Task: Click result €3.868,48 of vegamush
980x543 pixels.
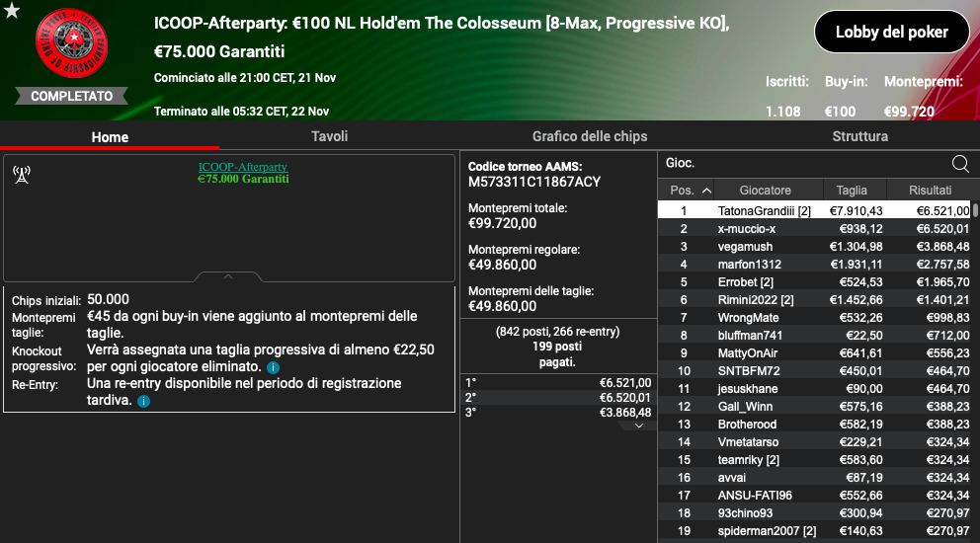Action: click(x=942, y=247)
